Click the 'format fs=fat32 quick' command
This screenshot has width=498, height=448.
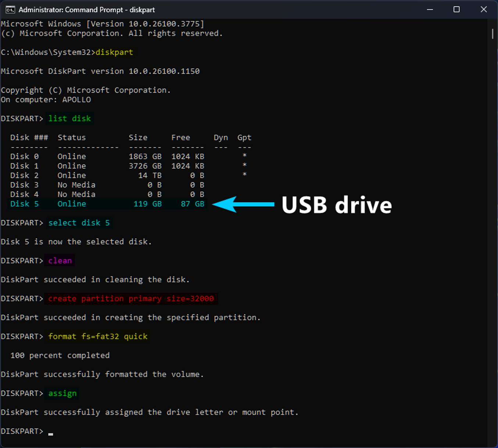(x=97, y=336)
